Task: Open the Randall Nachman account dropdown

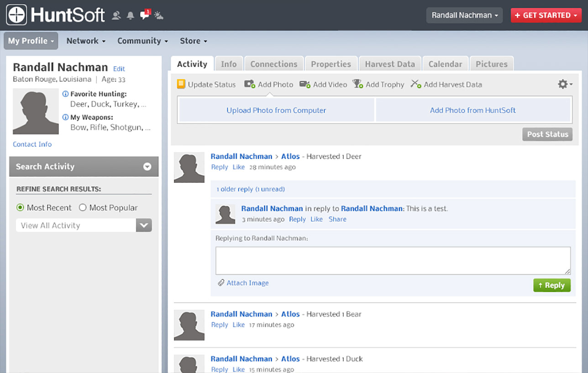Action: pos(464,15)
